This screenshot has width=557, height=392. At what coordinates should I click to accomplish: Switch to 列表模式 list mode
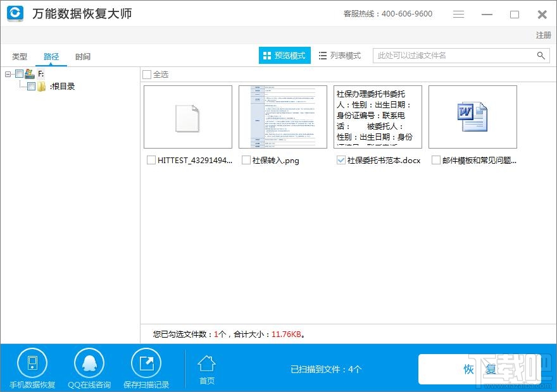tap(340, 55)
